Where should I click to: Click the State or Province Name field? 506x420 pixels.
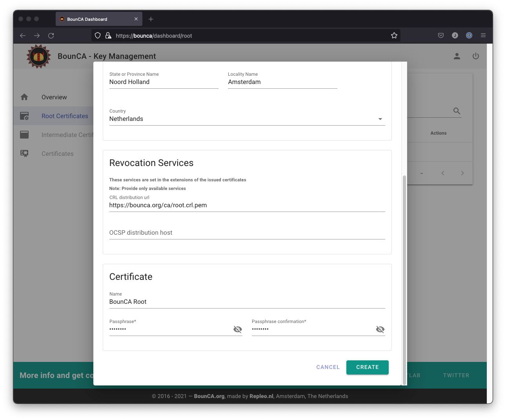coord(164,82)
